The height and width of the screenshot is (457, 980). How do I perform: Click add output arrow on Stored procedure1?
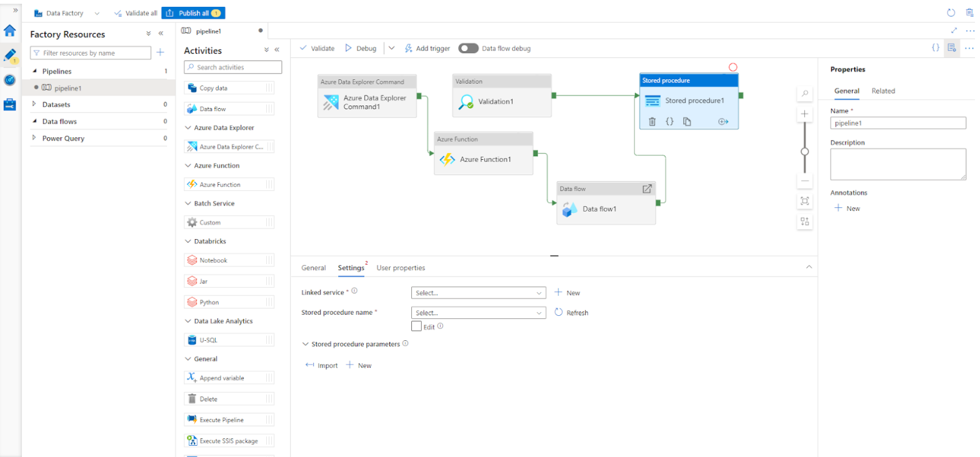tap(724, 122)
